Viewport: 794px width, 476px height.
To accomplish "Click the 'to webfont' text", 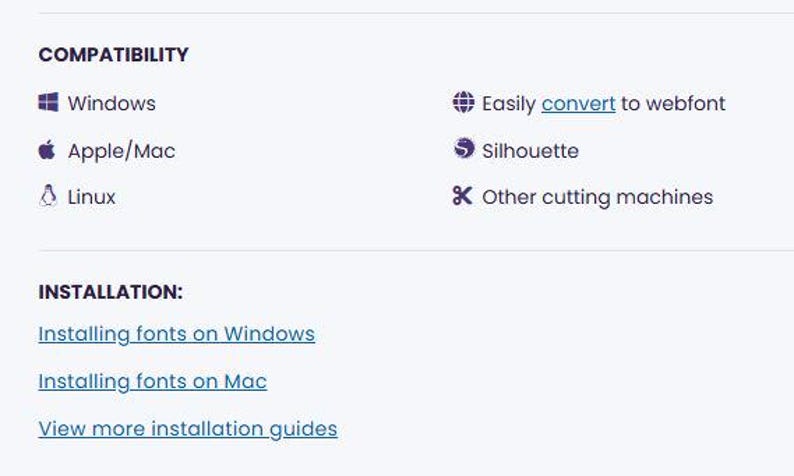I will 673,103.
